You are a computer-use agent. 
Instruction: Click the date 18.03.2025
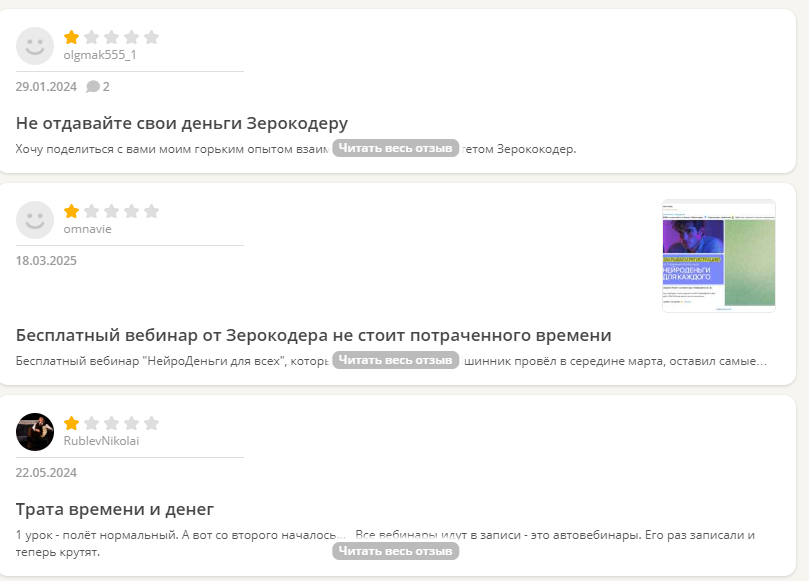pyautogui.click(x=46, y=261)
